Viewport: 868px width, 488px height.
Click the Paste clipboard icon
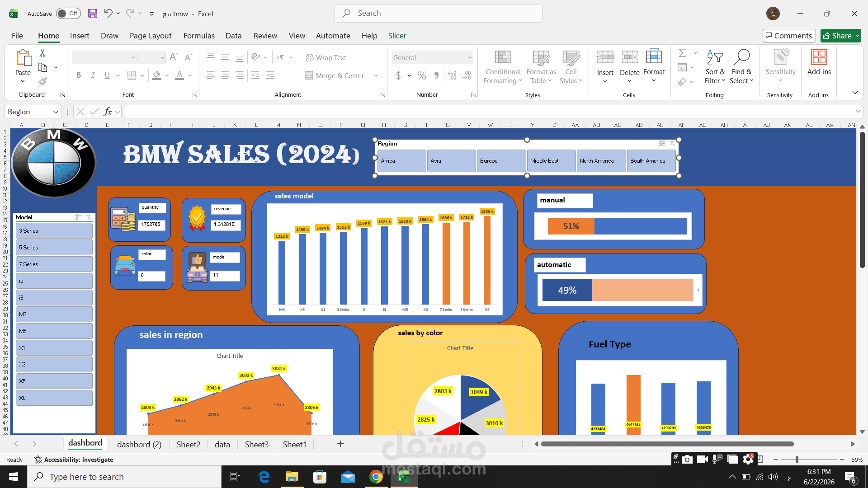tap(23, 58)
